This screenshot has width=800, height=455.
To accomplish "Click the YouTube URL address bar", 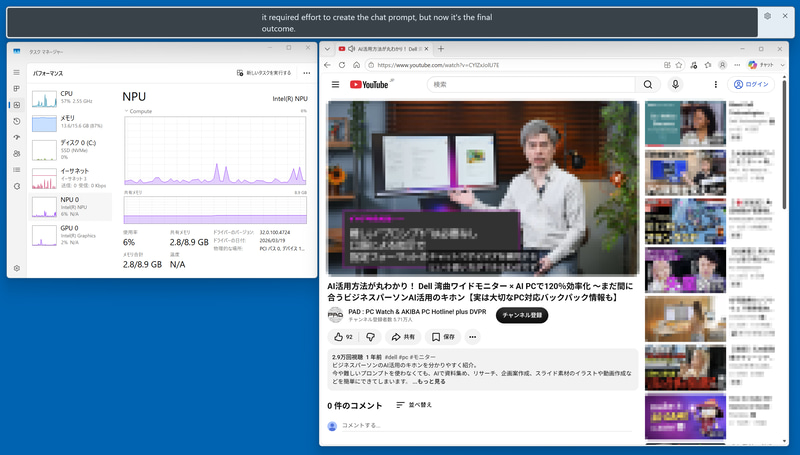I will (515, 65).
